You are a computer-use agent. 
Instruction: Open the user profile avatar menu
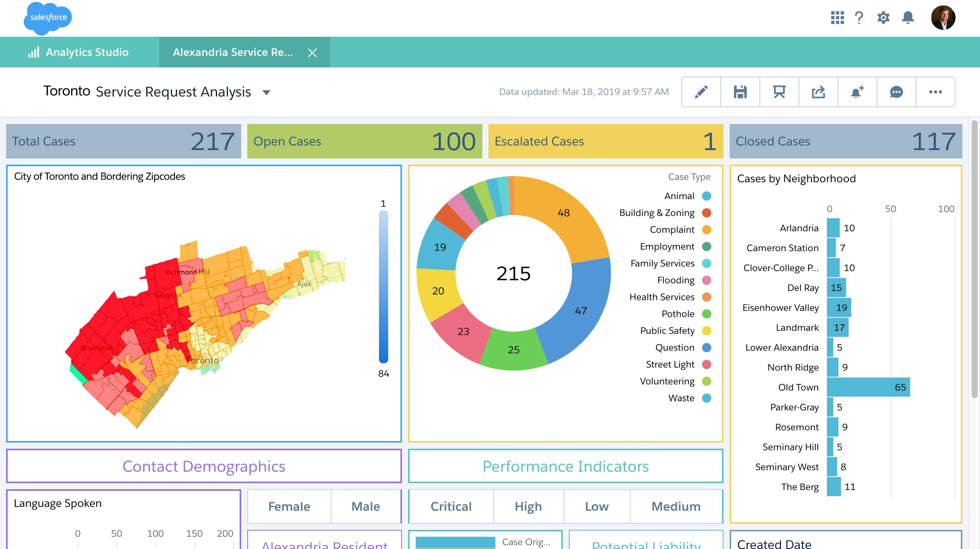[x=943, y=18]
